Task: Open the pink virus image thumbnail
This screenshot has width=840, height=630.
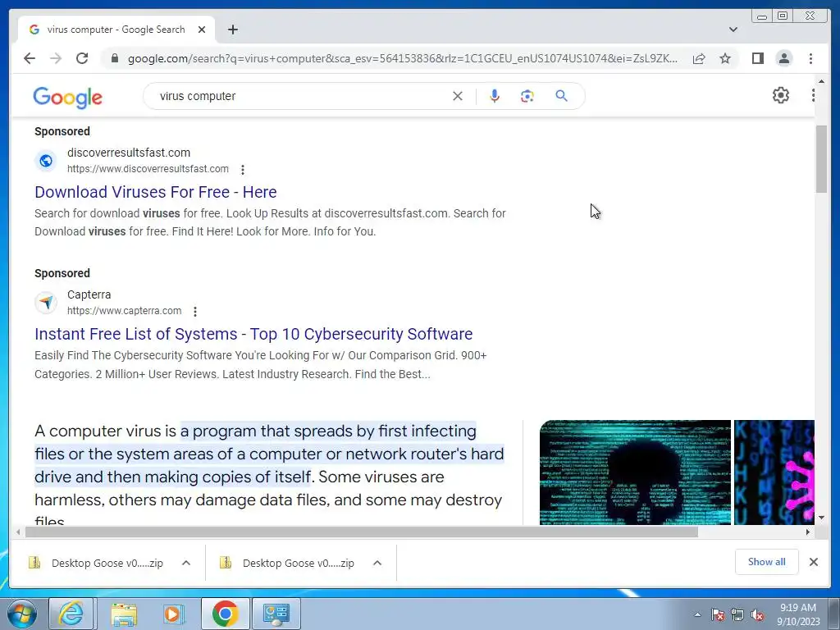Action: [774, 472]
